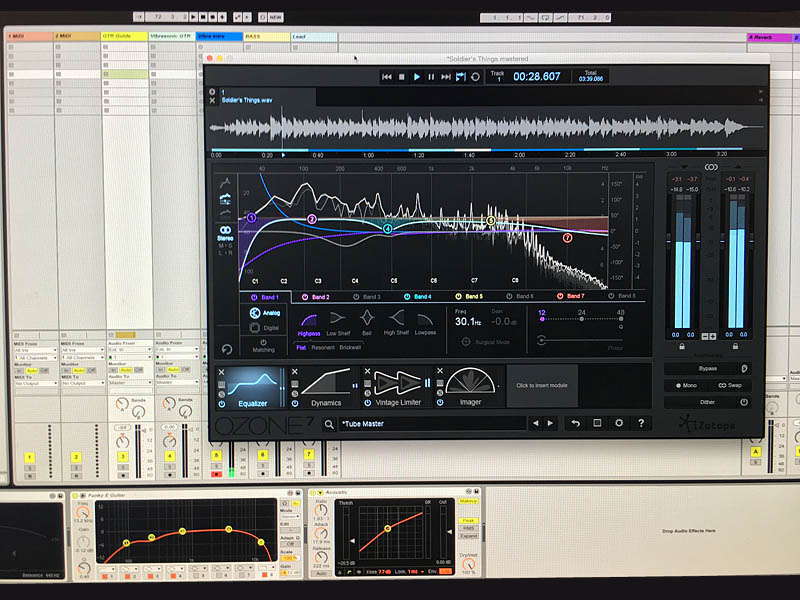Image resolution: width=800 pixels, height=600 pixels.
Task: Toggle Band 5 power button
Action: point(458,296)
